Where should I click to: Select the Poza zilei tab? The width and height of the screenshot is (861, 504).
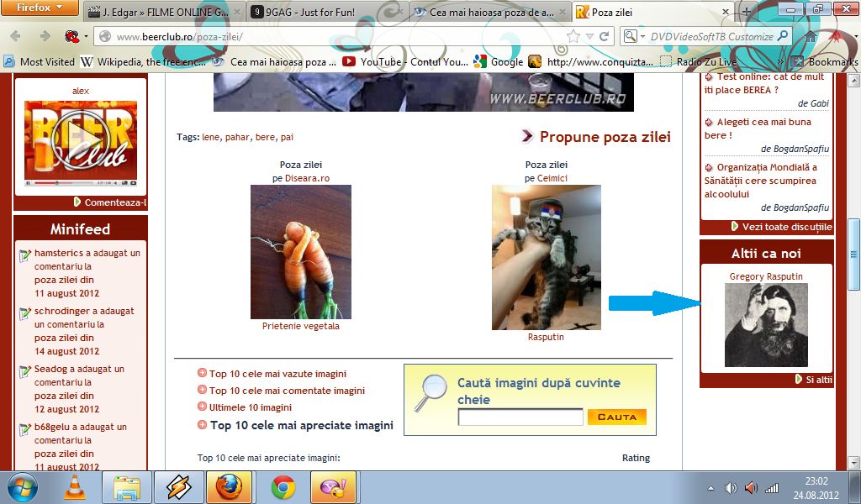click(653, 12)
